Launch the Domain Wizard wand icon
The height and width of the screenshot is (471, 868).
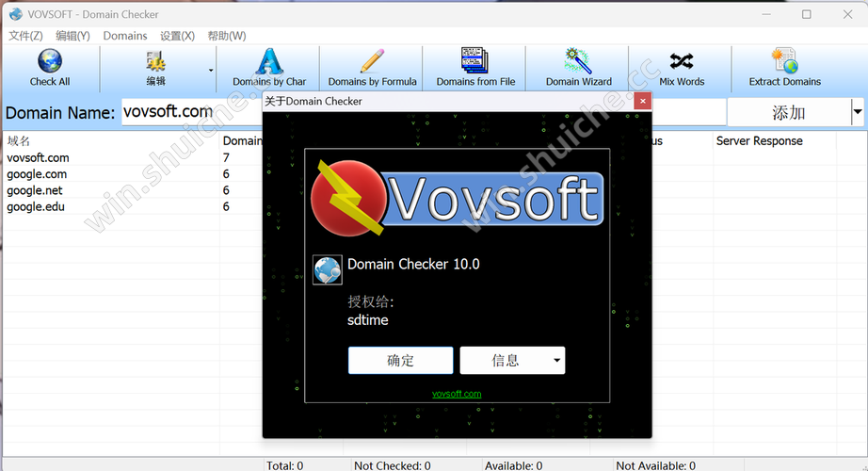coord(578,62)
